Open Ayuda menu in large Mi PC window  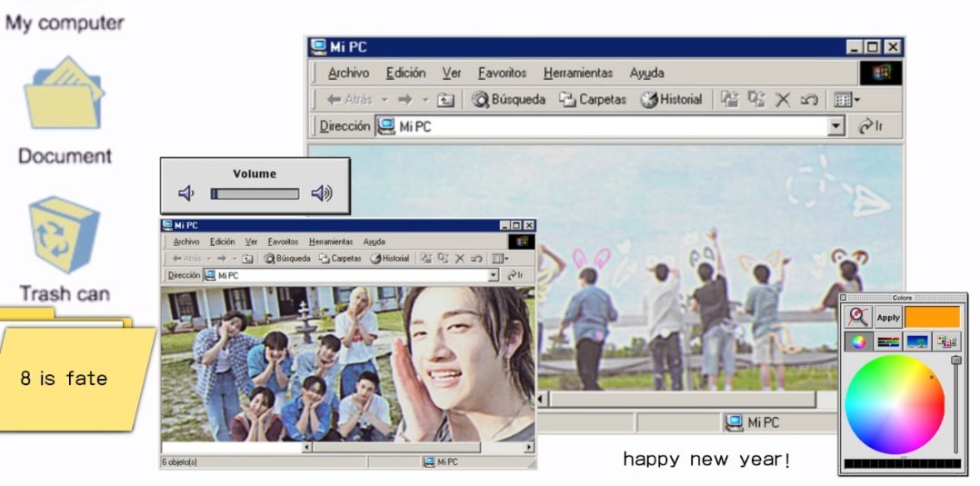[x=647, y=73]
